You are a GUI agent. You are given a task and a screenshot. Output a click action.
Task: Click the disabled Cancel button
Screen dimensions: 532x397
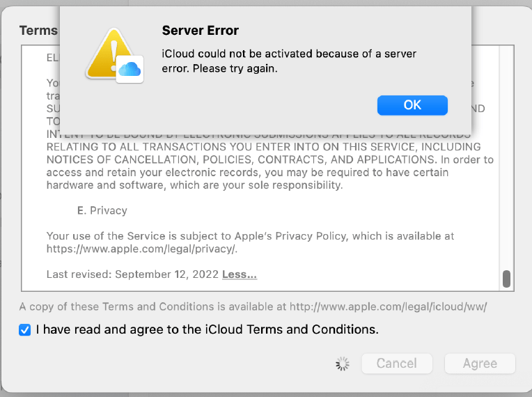click(x=396, y=364)
